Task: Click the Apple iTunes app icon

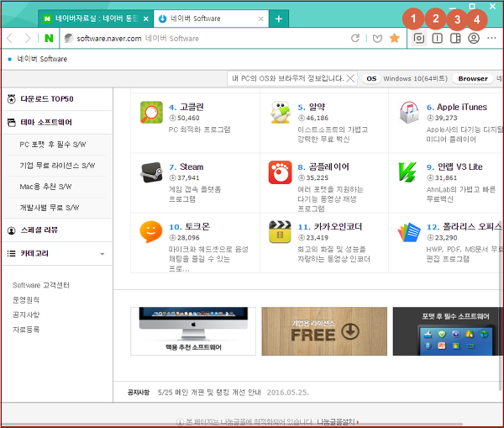Action: pos(409,113)
